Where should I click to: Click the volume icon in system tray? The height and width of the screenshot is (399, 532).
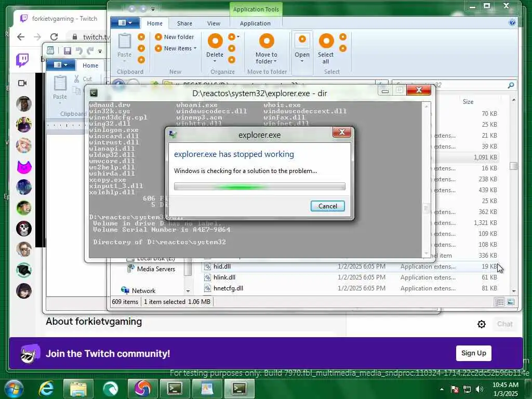(x=479, y=389)
